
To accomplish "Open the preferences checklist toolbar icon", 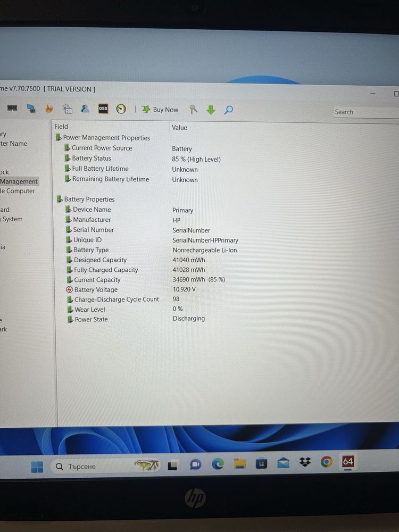I will tap(68, 109).
